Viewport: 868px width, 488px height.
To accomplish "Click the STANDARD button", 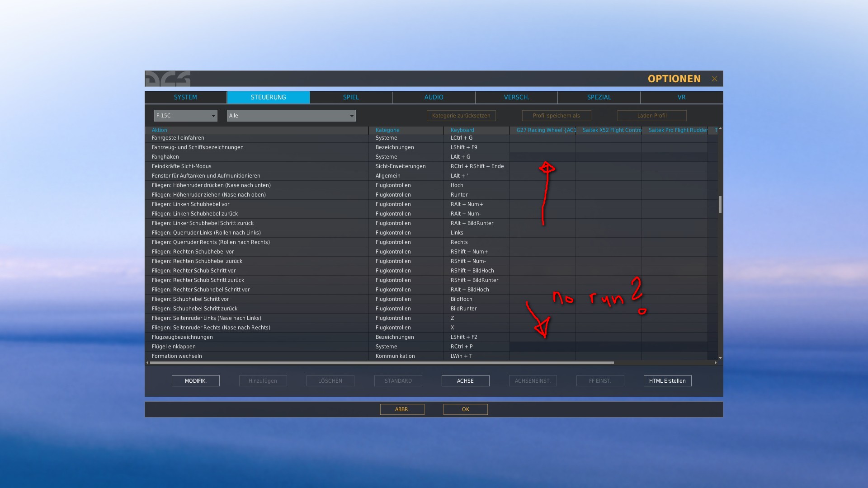I will pos(398,381).
